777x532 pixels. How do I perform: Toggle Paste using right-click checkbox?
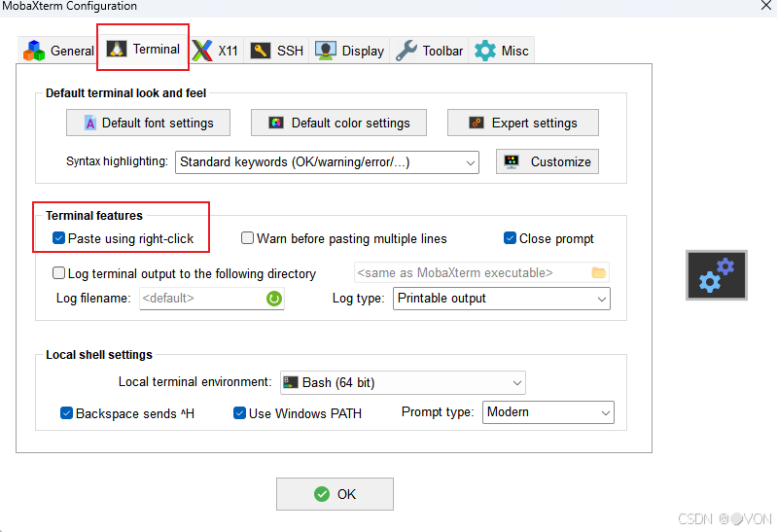pos(58,238)
